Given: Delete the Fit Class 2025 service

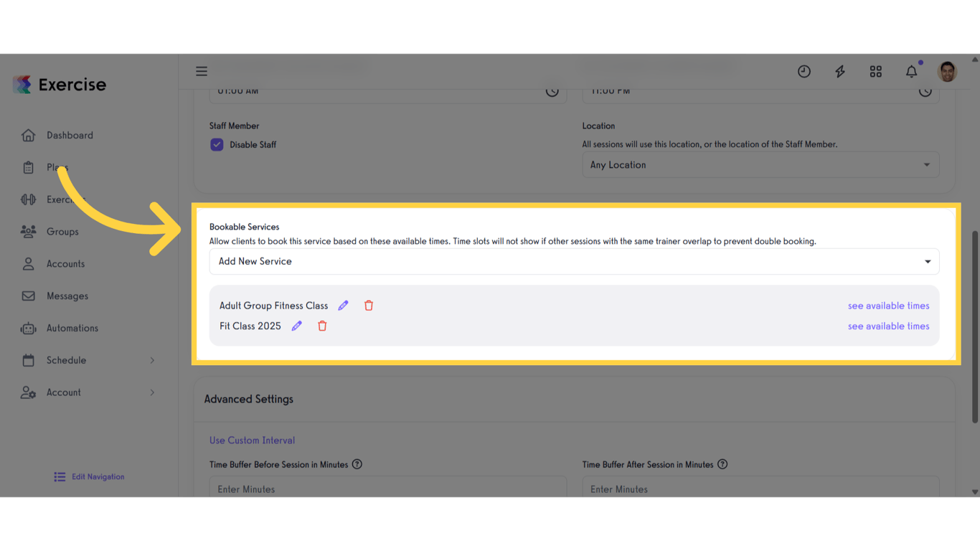Looking at the screenshot, I should (321, 326).
